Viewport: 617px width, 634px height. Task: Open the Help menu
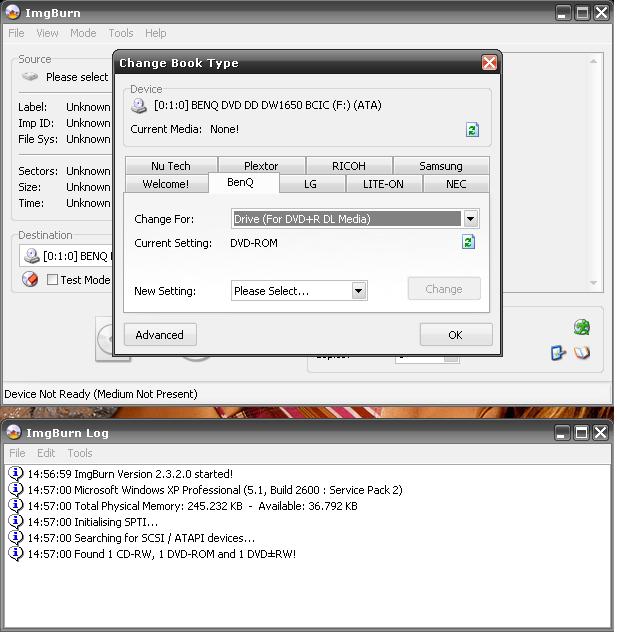(156, 33)
